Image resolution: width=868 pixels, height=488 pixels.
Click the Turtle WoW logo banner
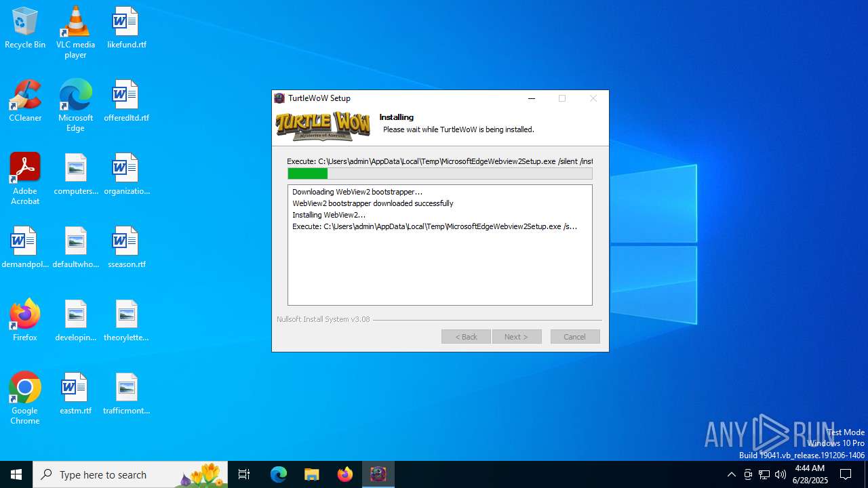click(x=323, y=126)
